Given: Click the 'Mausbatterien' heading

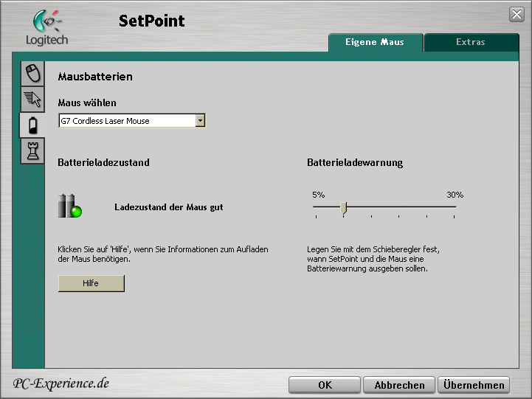Looking at the screenshot, I should pyautogui.click(x=95, y=77).
